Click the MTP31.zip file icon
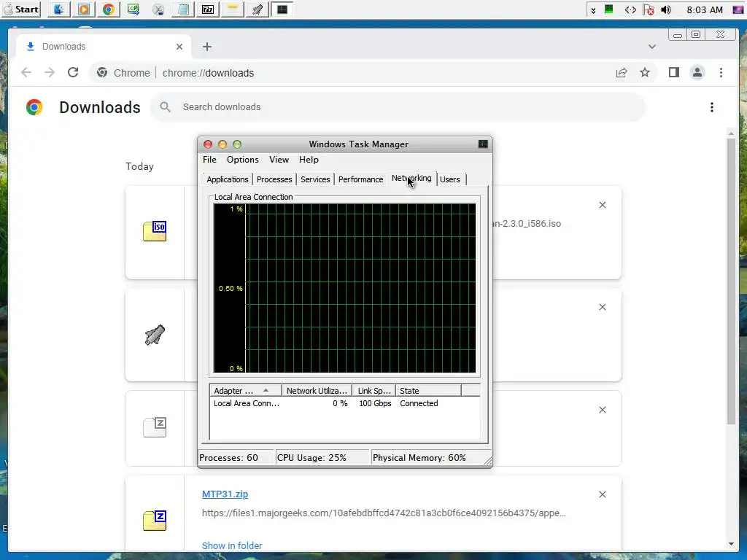Viewport: 747px width, 560px height. (155, 521)
